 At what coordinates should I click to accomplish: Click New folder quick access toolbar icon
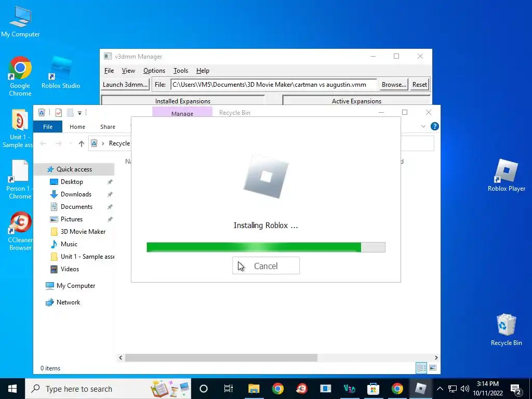[70, 113]
